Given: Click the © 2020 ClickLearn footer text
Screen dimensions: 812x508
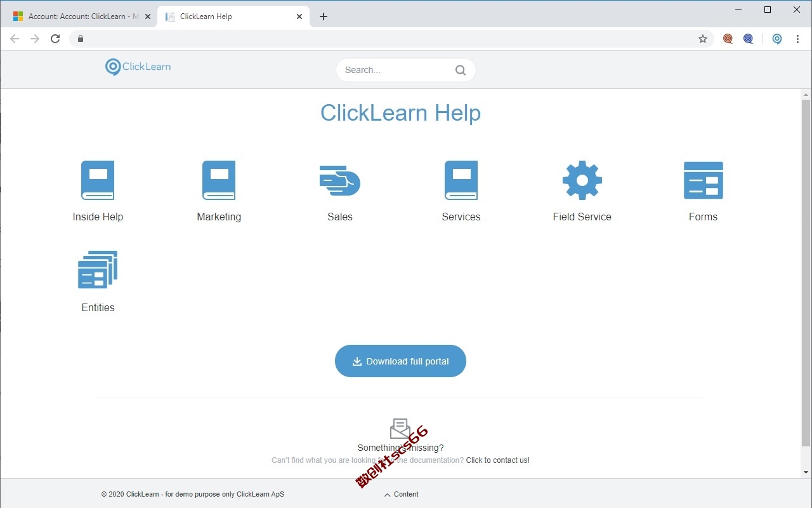Looking at the screenshot, I should point(193,494).
